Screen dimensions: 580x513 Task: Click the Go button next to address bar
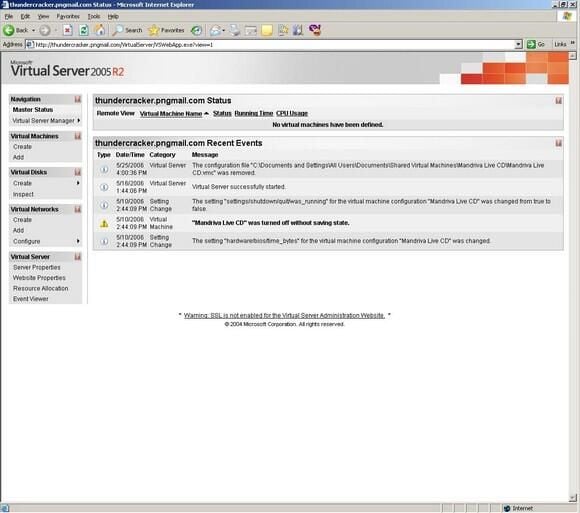click(536, 44)
